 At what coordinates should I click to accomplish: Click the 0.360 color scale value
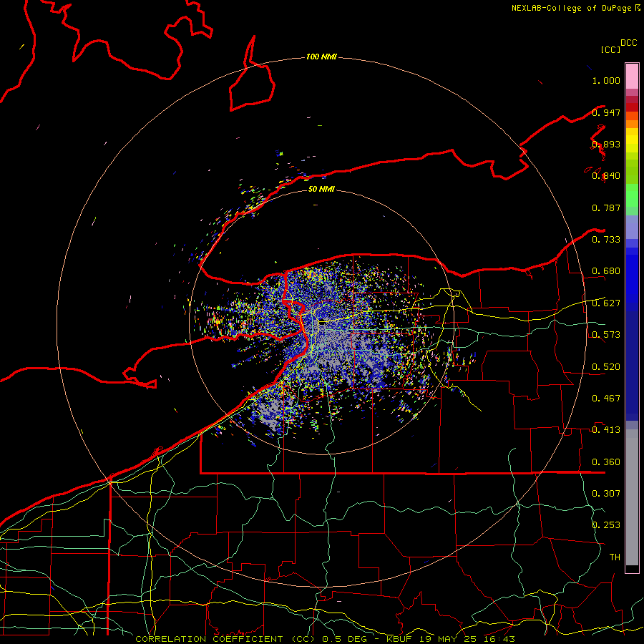coord(606,462)
